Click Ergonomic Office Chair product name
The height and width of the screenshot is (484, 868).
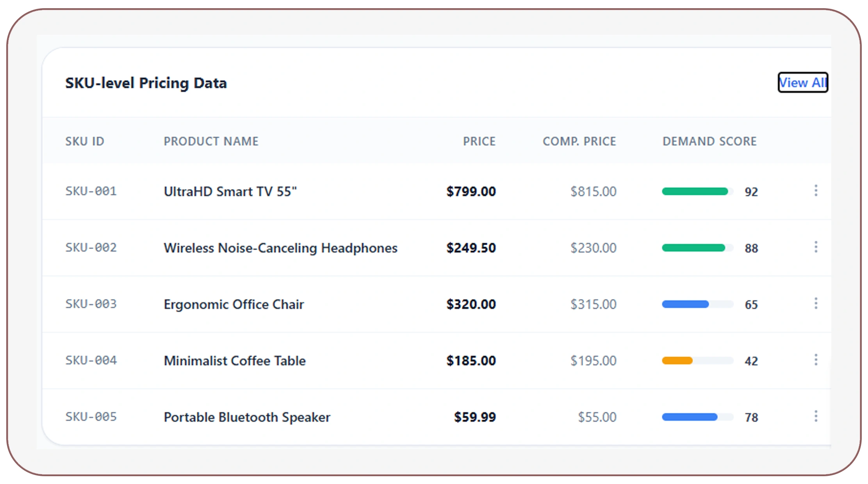click(234, 304)
